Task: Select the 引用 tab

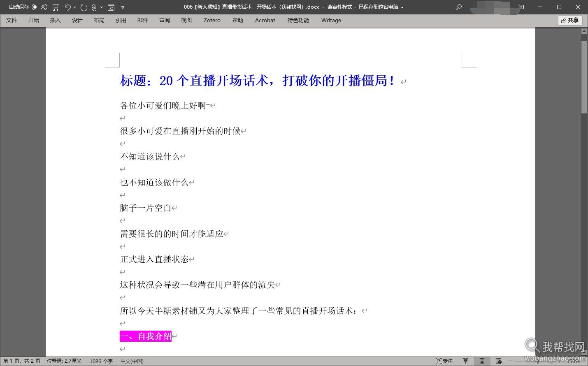Action: pyautogui.click(x=121, y=20)
